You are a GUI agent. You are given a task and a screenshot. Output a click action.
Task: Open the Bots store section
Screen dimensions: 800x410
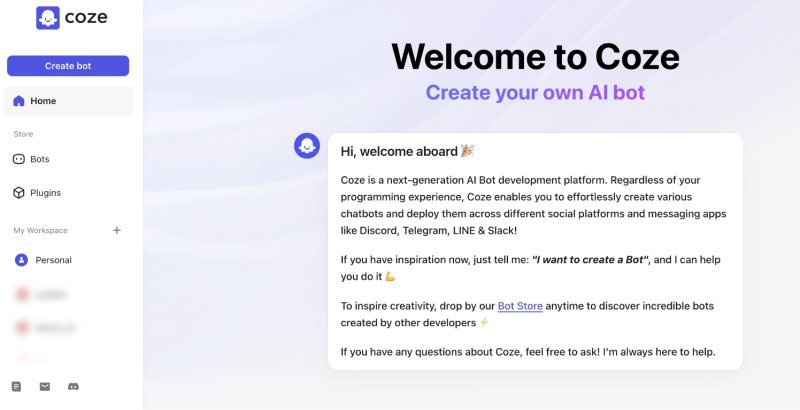(68, 159)
